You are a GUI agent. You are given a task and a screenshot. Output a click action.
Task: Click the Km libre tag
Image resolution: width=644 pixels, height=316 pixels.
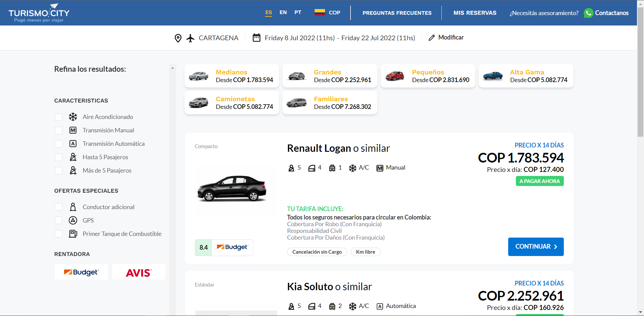(x=366, y=252)
